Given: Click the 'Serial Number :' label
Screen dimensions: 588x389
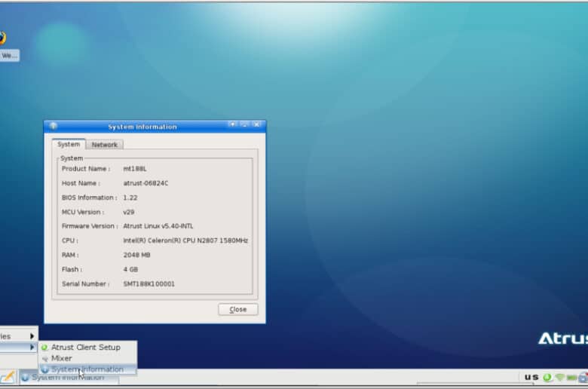Looking at the screenshot, I should [x=85, y=284].
